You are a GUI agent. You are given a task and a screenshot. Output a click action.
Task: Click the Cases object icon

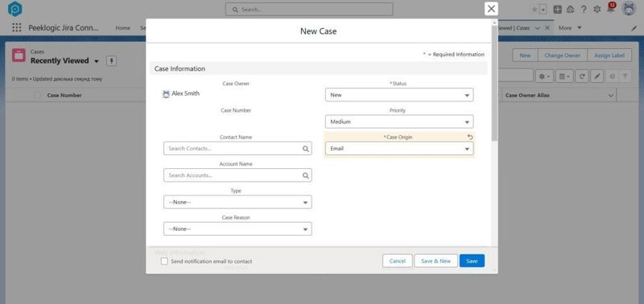click(x=19, y=55)
